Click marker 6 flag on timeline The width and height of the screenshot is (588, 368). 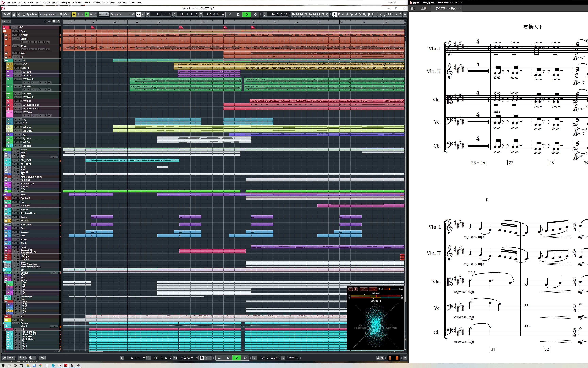click(x=181, y=27)
